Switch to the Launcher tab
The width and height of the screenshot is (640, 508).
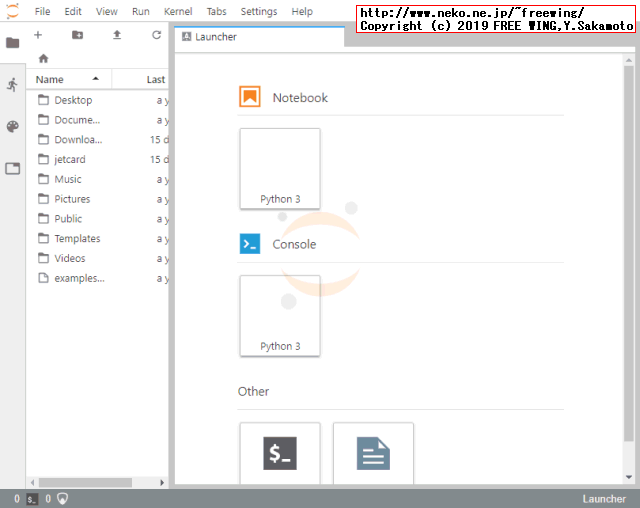coord(216,37)
